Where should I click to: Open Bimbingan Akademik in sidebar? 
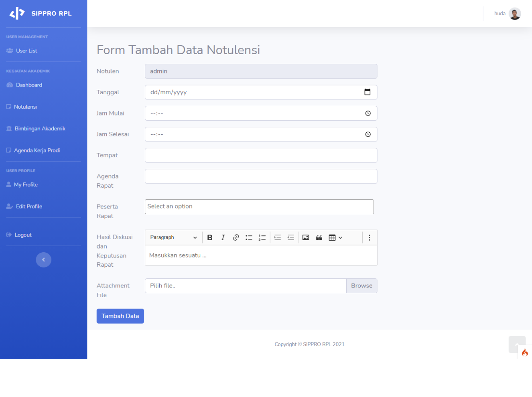click(x=40, y=129)
